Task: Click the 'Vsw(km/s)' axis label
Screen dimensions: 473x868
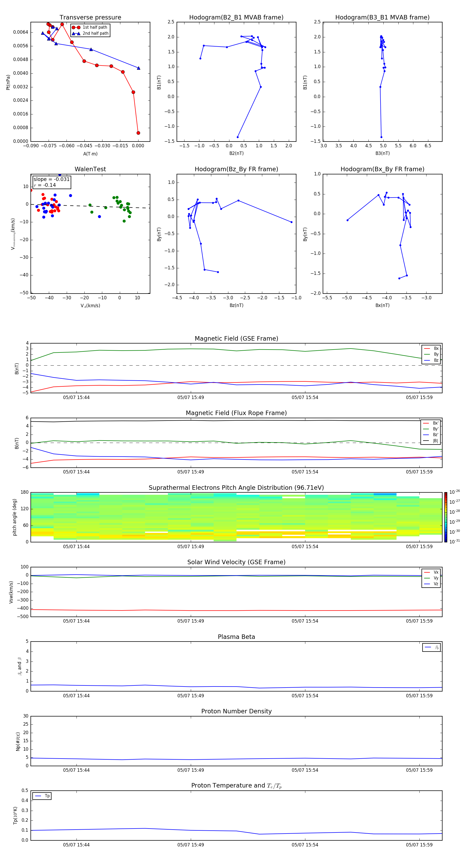Action: (x=11, y=592)
